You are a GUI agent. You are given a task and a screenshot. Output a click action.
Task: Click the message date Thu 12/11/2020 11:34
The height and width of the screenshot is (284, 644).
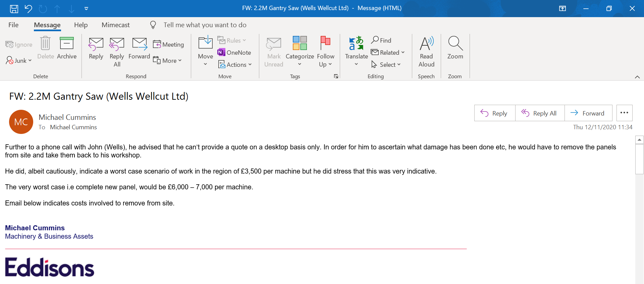602,127
